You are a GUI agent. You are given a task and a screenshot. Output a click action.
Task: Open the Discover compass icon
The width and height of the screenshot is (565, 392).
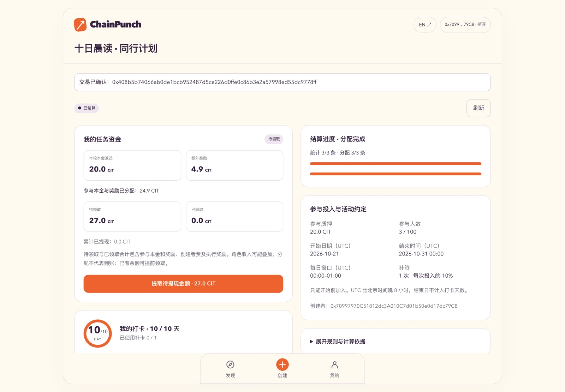(230, 364)
